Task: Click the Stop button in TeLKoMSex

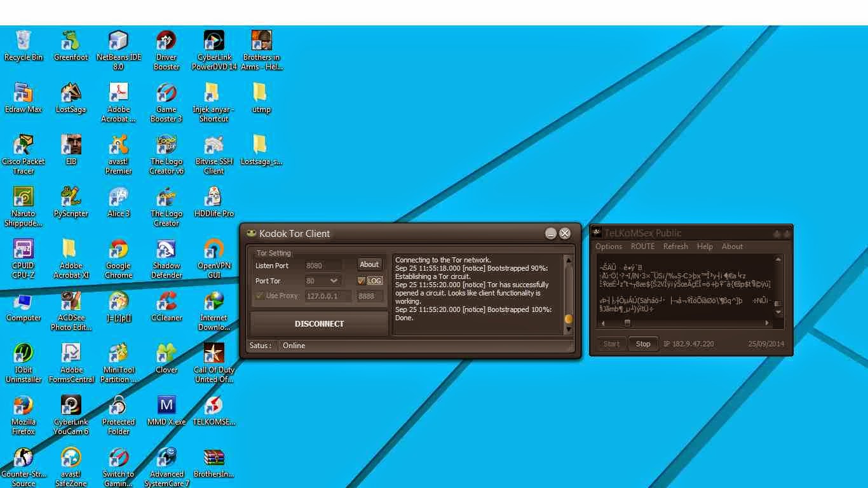Action: [643, 344]
